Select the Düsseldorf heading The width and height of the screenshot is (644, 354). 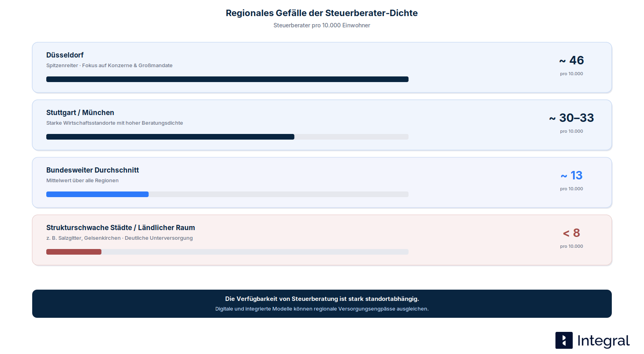pyautogui.click(x=65, y=55)
